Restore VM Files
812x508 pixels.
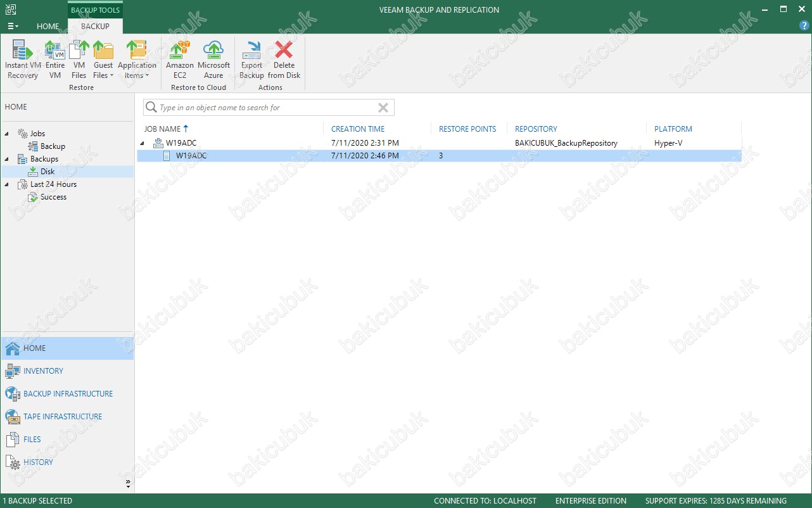(x=79, y=60)
